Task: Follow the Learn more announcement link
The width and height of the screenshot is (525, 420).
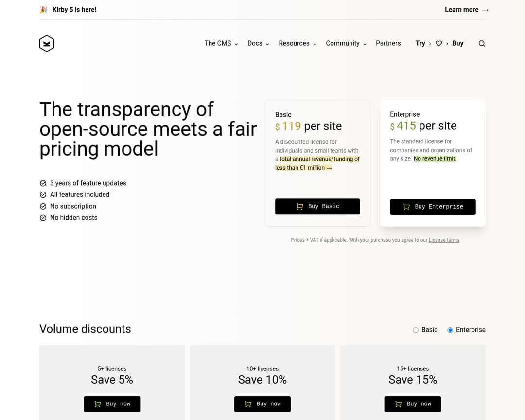Action: [466, 10]
